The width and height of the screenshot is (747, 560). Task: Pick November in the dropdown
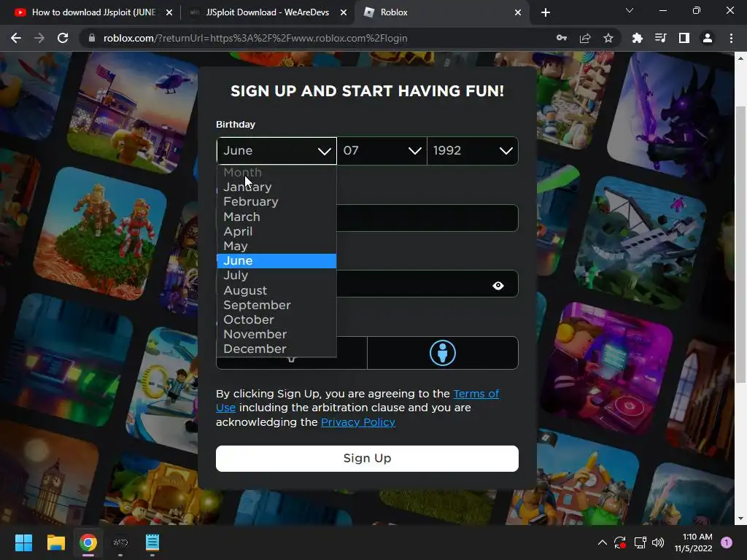click(x=276, y=334)
